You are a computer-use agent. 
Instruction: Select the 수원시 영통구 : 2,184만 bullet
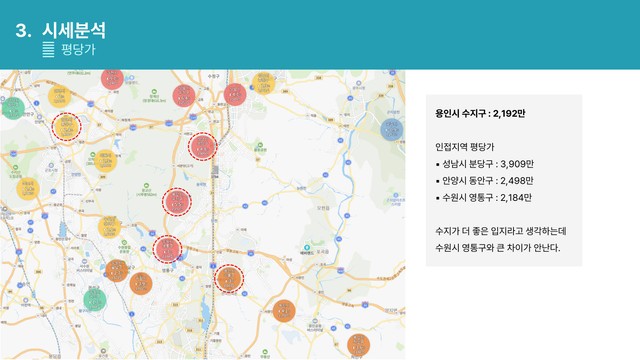[x=484, y=198]
